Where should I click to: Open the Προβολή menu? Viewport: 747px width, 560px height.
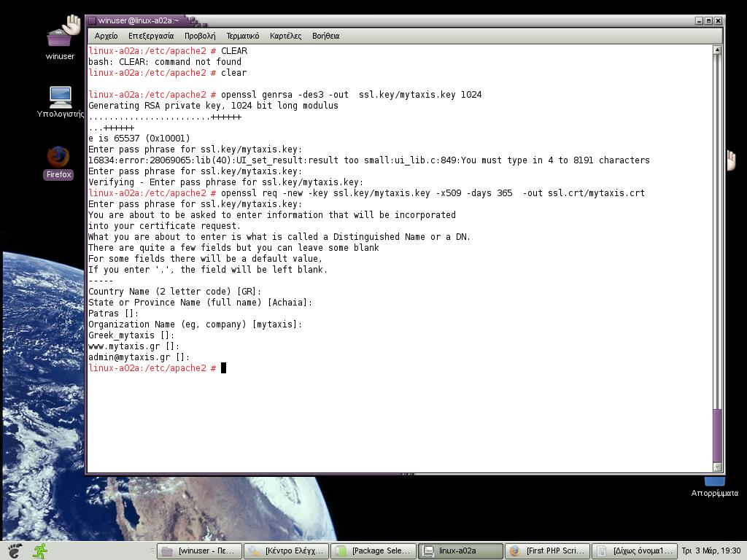click(200, 36)
